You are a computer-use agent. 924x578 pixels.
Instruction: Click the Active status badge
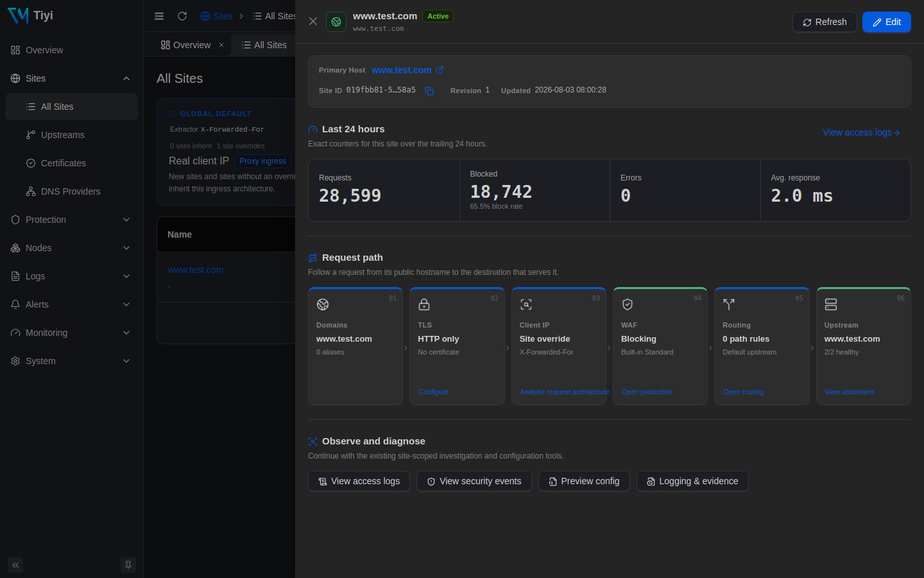tap(438, 16)
